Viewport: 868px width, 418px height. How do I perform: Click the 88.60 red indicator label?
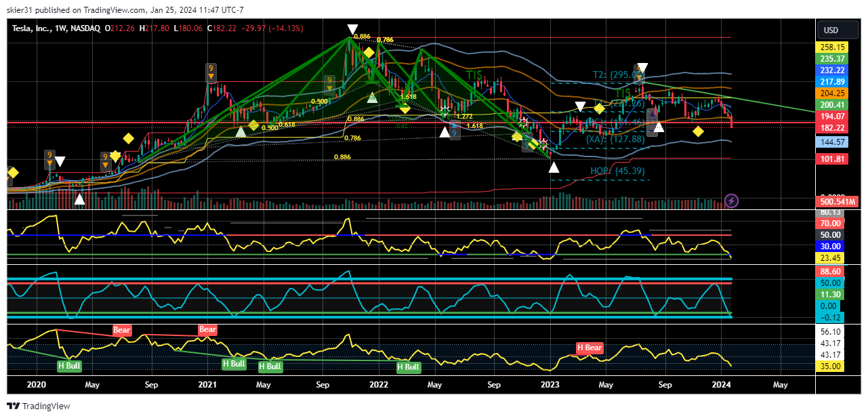click(x=830, y=271)
